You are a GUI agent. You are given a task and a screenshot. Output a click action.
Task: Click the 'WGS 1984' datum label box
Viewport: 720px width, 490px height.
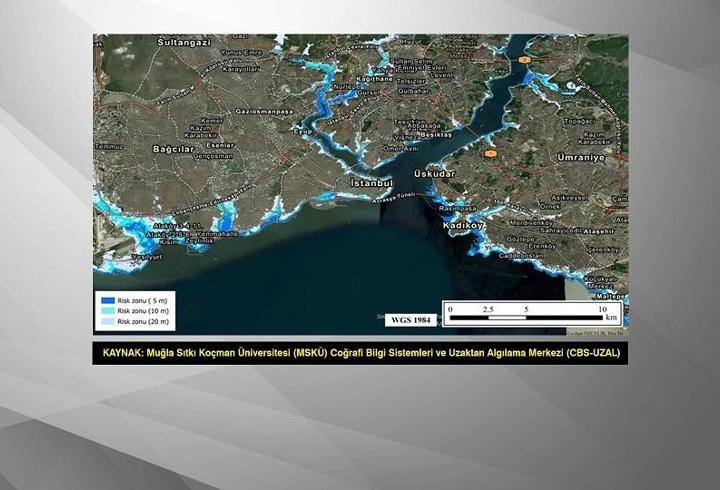click(411, 320)
